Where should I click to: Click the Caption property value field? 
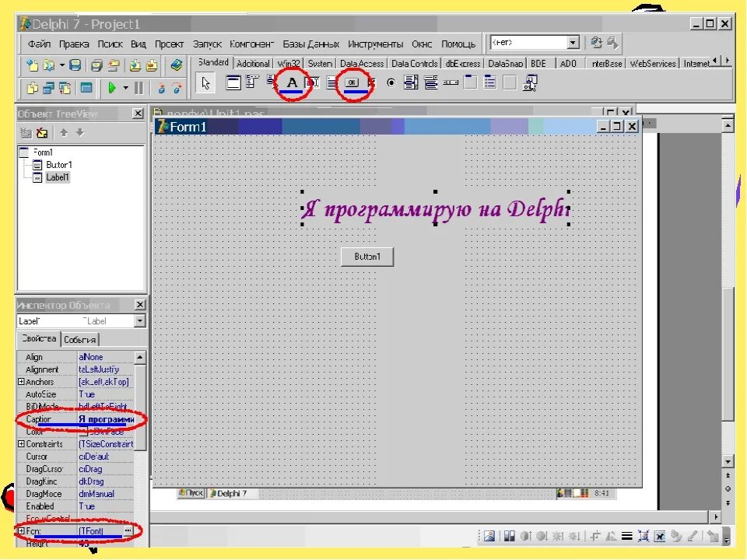pyautogui.click(x=106, y=419)
